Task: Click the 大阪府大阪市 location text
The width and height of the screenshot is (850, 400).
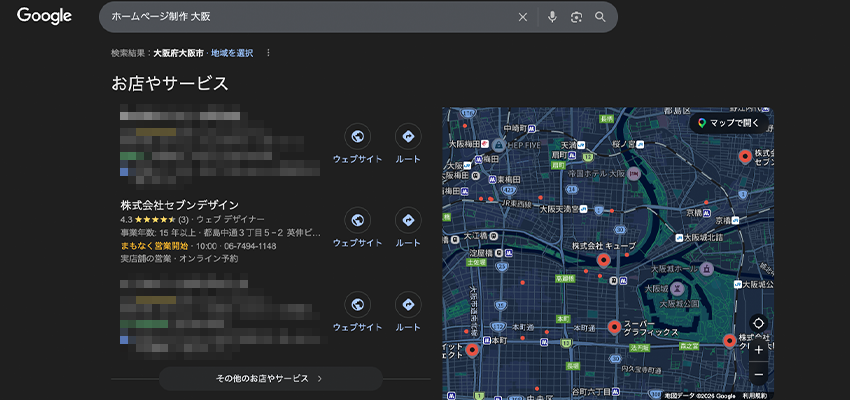Action: (179, 53)
